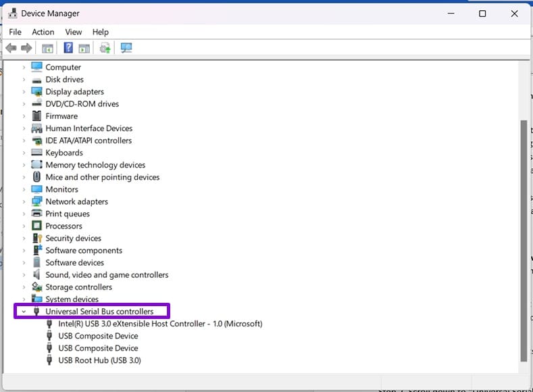Click the DVD/CD-ROM drives icon
Image resolution: width=533 pixels, height=392 pixels.
click(36, 103)
